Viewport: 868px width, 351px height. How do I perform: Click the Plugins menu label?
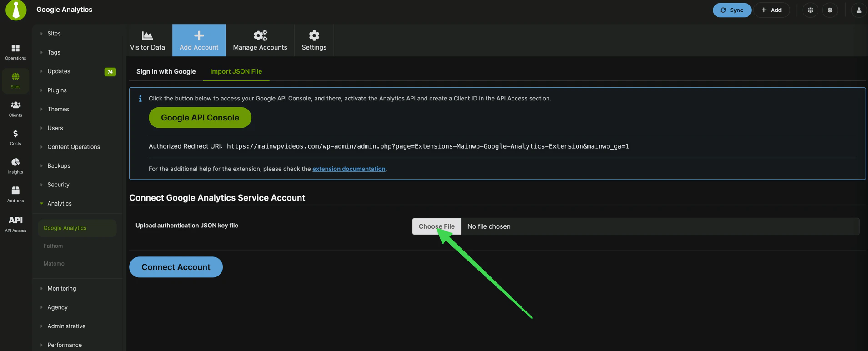(x=57, y=90)
